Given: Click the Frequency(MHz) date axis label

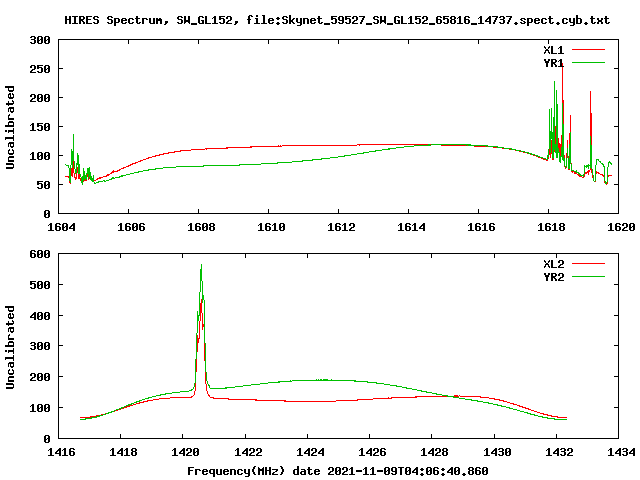Looking at the screenshot, I should click(338, 471).
